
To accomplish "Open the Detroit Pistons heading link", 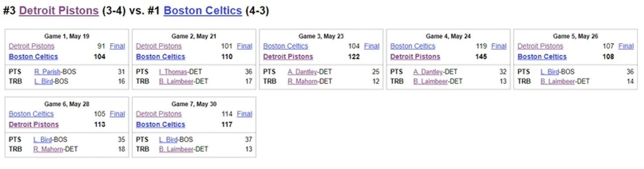I will (59, 11).
